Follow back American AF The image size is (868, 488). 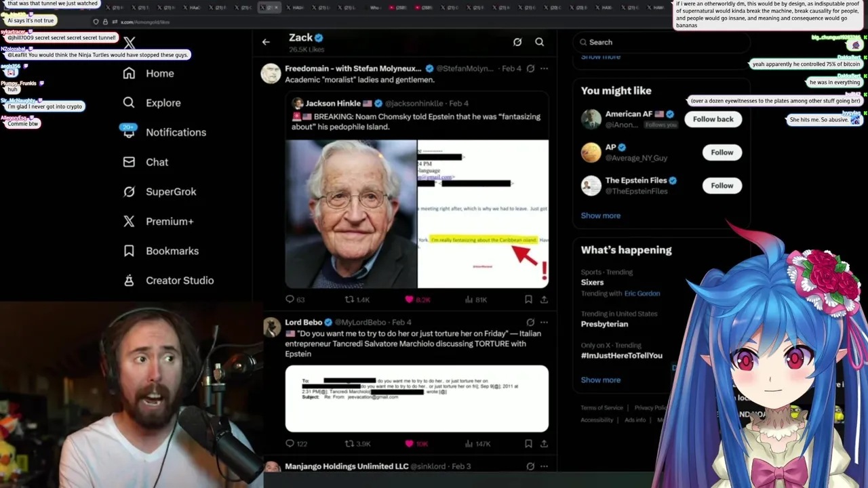[713, 119]
